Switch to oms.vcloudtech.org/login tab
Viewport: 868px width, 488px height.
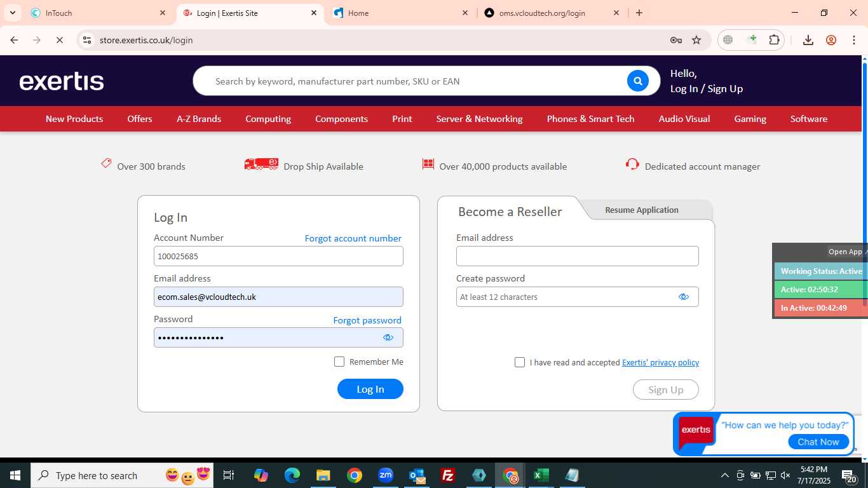click(552, 13)
